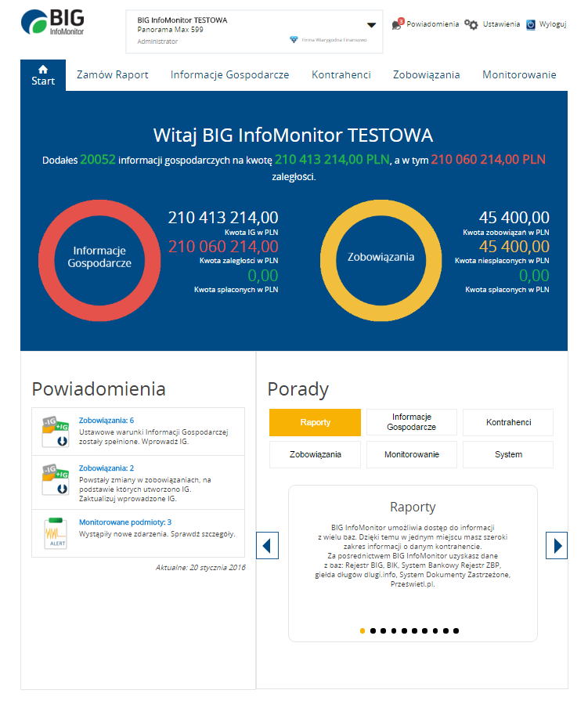Open Monitorowane podmioty: 3 notification link
Viewport: 588px width, 708px height.
pos(125,522)
